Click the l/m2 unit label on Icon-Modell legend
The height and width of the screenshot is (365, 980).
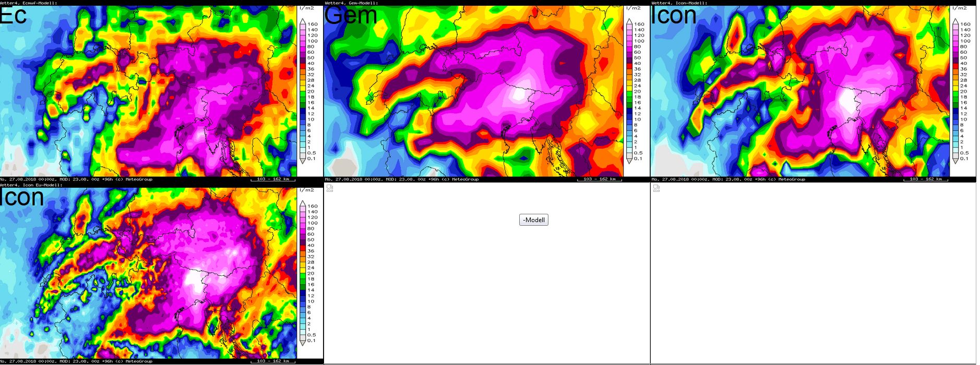coord(960,8)
